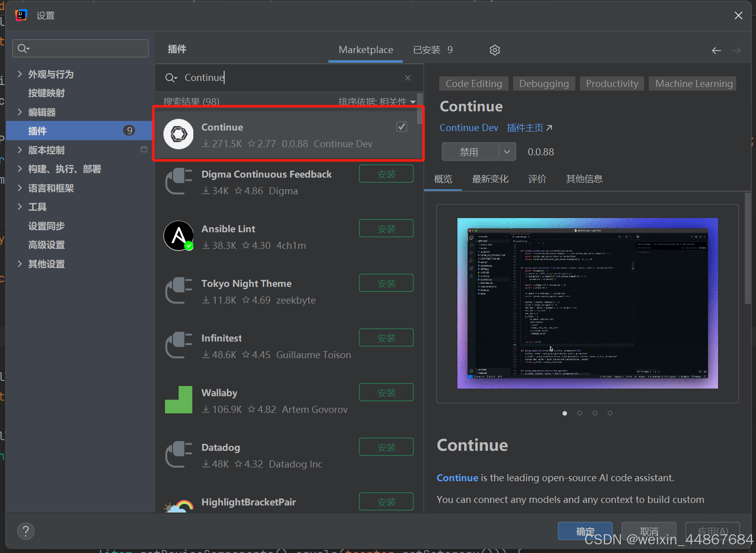Click the plugin settings gear icon

495,50
